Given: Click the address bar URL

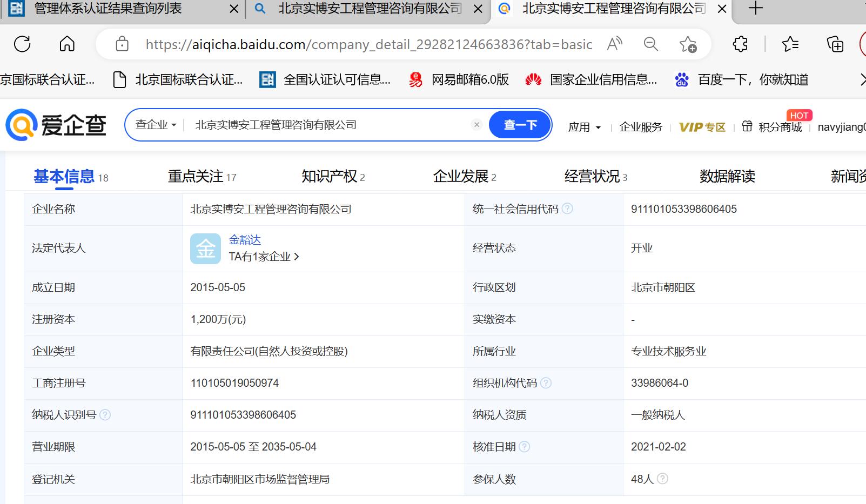Looking at the screenshot, I should (369, 44).
